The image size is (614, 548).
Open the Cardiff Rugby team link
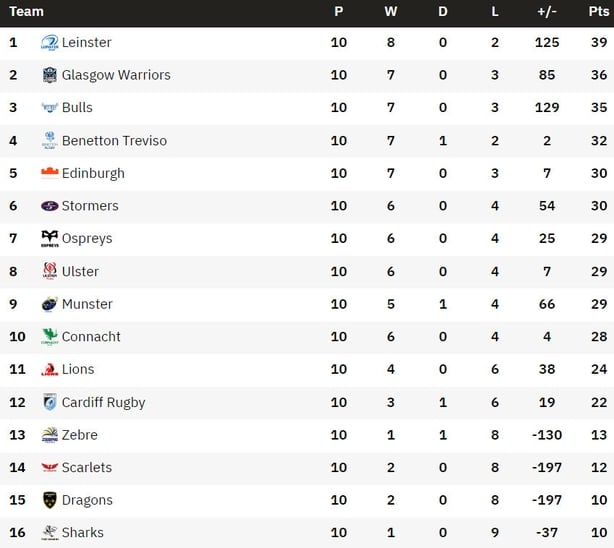[x=103, y=402]
